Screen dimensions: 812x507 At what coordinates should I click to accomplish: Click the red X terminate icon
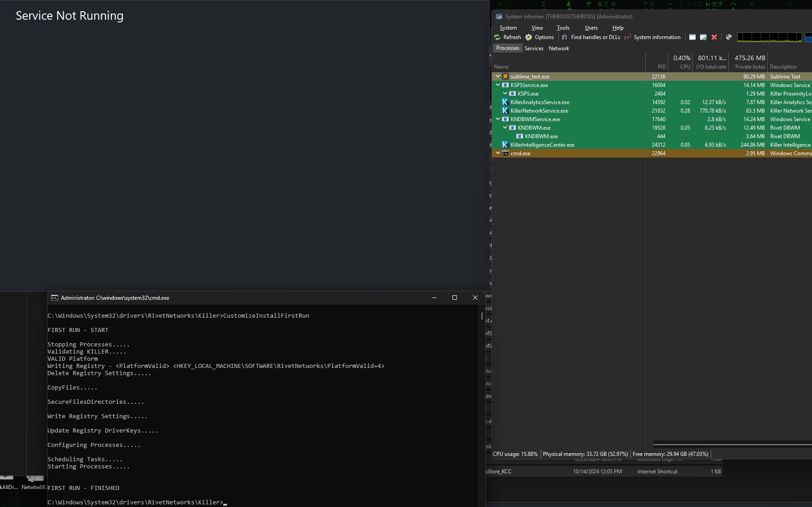coord(714,37)
